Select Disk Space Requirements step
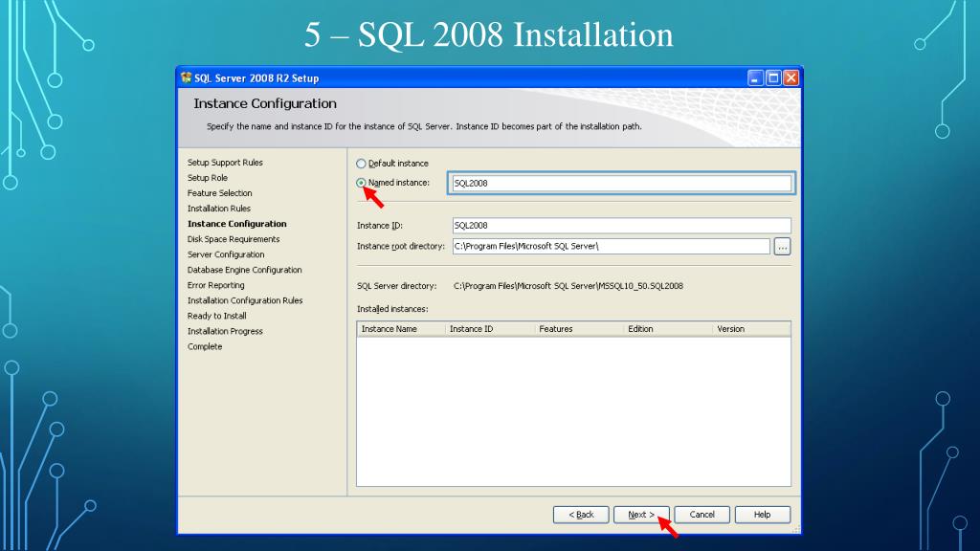The width and height of the screenshot is (980, 551). click(x=234, y=239)
